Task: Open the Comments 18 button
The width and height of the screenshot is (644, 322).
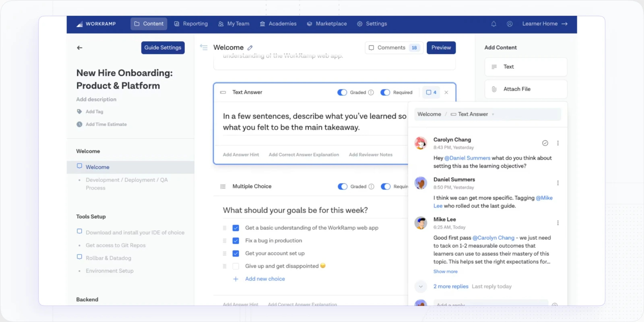Action: (394, 47)
